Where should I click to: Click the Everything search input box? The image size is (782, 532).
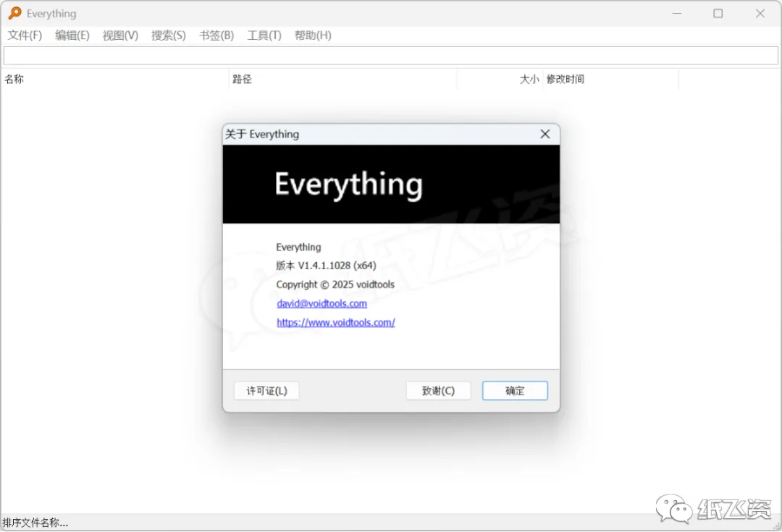[390, 55]
